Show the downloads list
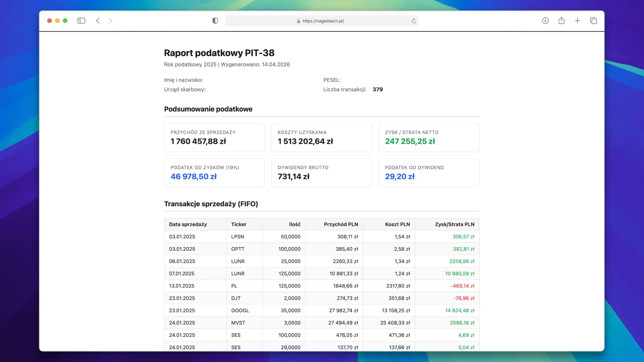Viewport: 644px width, 362px height. click(x=545, y=21)
